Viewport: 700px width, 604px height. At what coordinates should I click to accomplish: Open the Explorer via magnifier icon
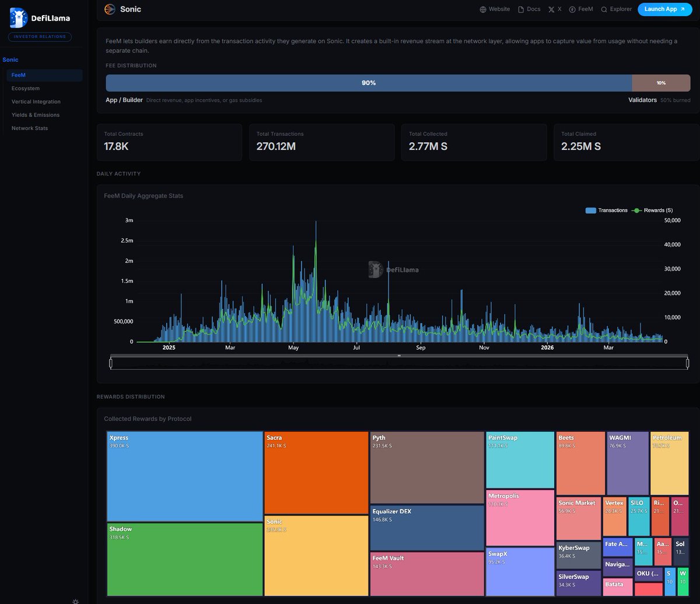(x=604, y=9)
